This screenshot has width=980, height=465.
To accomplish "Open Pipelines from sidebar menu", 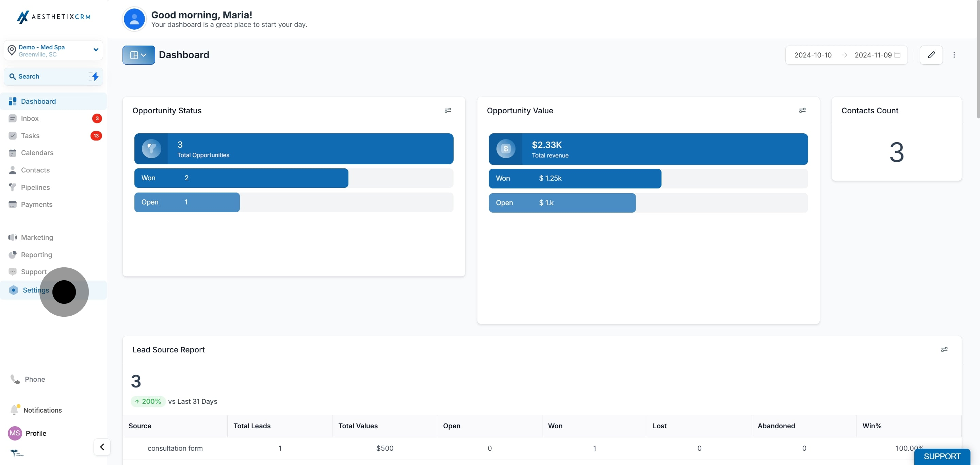I will (x=35, y=187).
